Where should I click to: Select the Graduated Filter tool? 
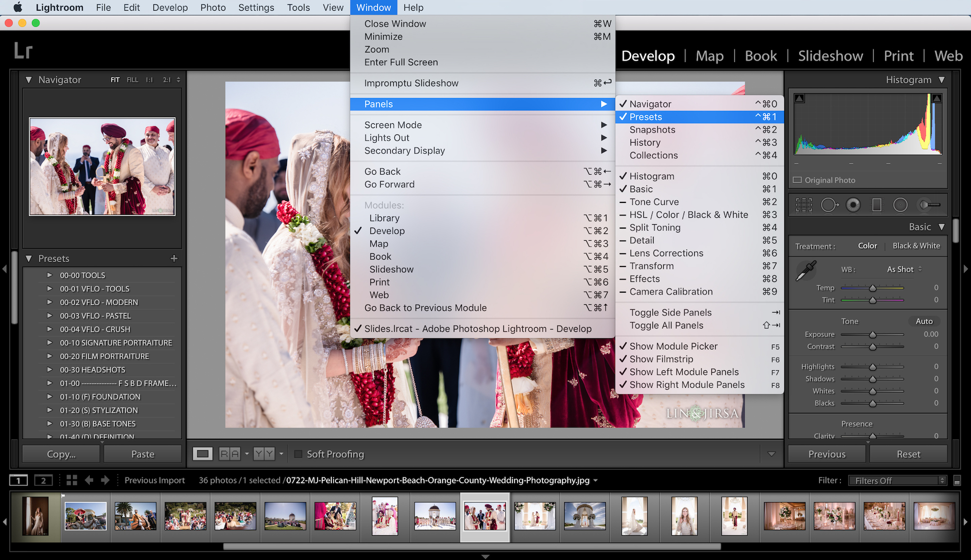pyautogui.click(x=877, y=204)
